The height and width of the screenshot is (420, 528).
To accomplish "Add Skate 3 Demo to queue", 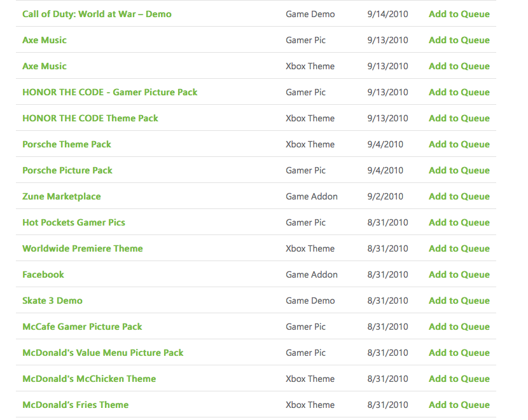I will [459, 301].
